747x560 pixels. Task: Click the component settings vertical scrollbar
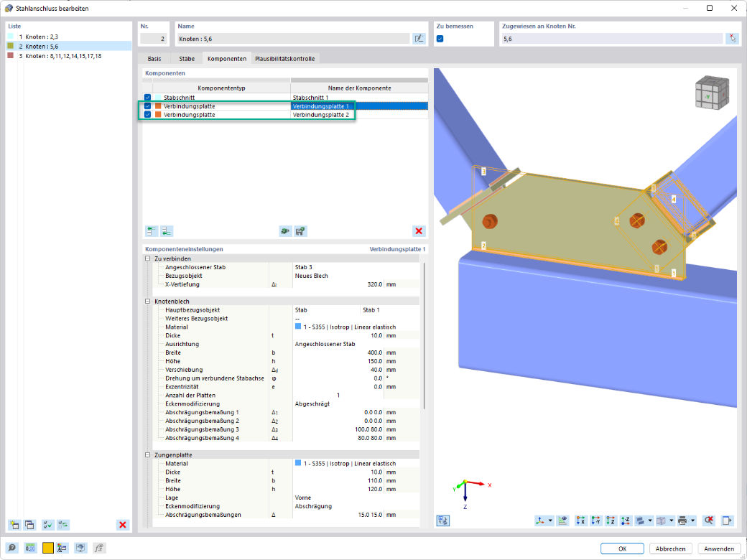tap(424, 336)
